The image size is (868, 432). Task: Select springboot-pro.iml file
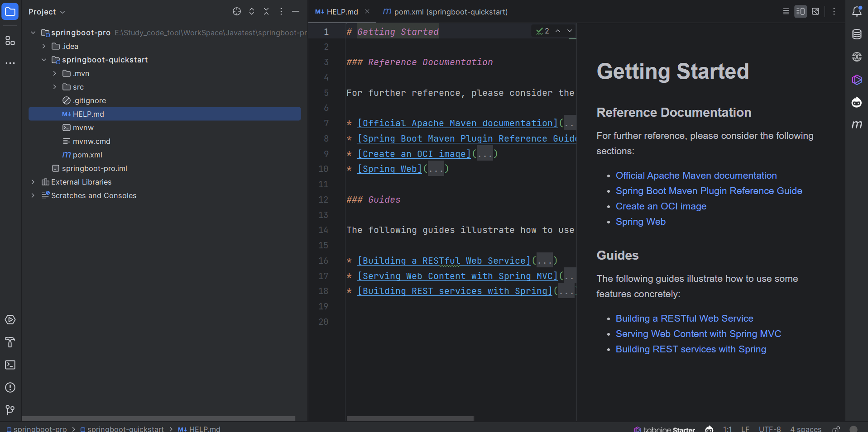pos(94,168)
